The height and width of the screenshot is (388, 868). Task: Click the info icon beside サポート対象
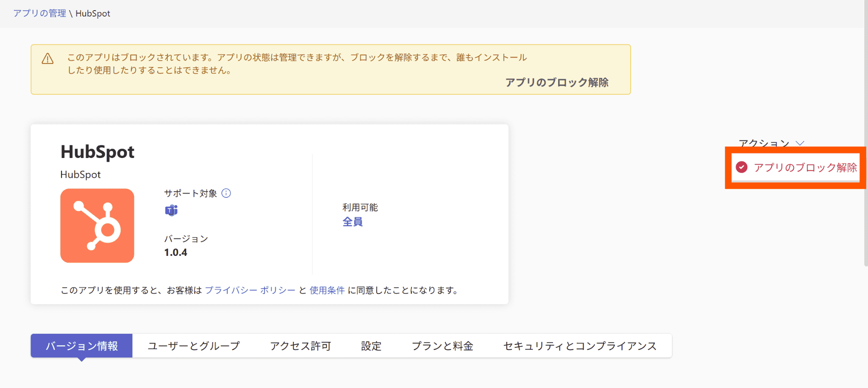coord(226,193)
